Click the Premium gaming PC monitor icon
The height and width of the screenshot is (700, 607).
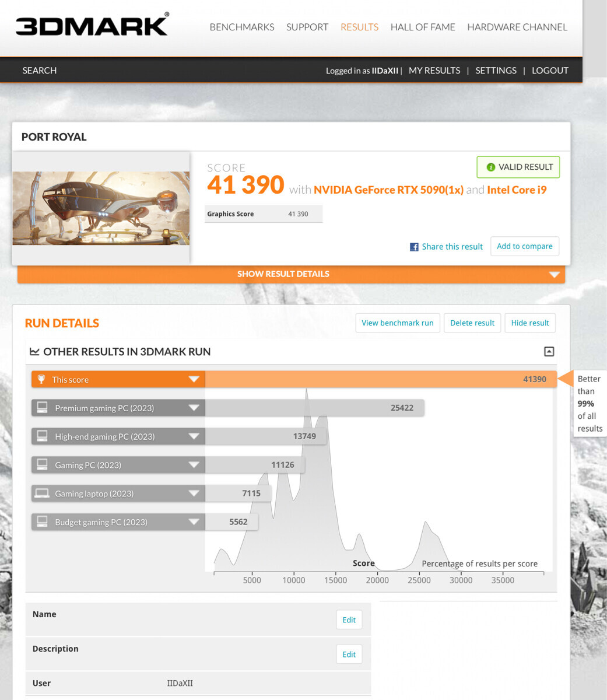(42, 408)
